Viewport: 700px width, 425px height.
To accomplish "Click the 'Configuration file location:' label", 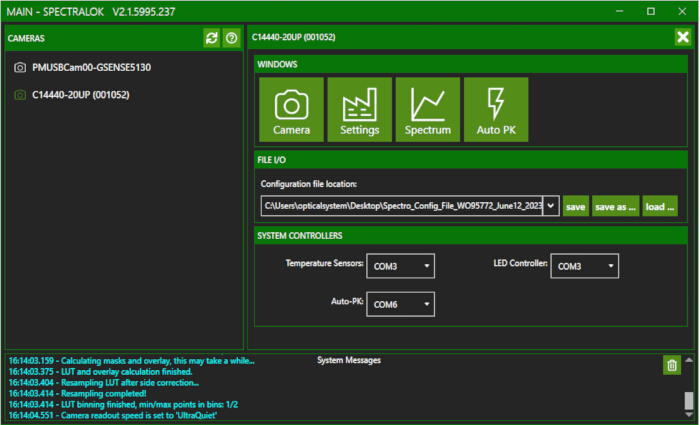I will pos(308,184).
